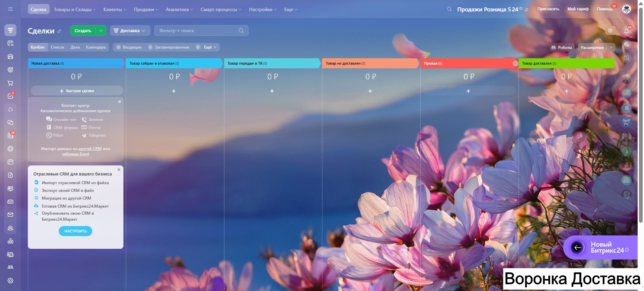Open tasks icon with badge 7

click(10, 96)
